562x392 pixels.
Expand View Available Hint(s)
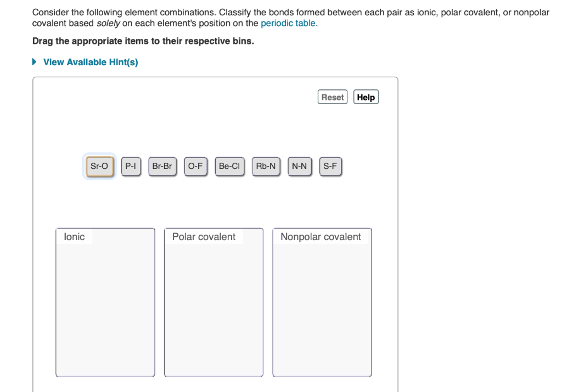[90, 62]
